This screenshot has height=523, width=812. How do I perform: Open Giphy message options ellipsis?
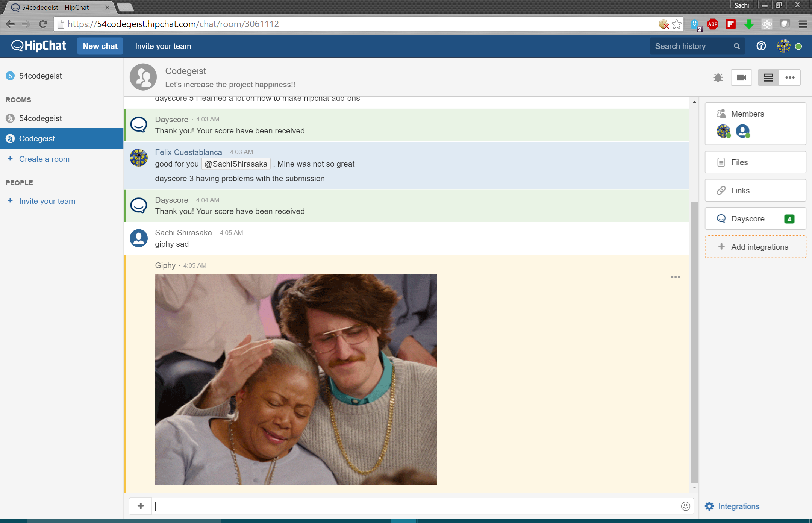pos(675,277)
